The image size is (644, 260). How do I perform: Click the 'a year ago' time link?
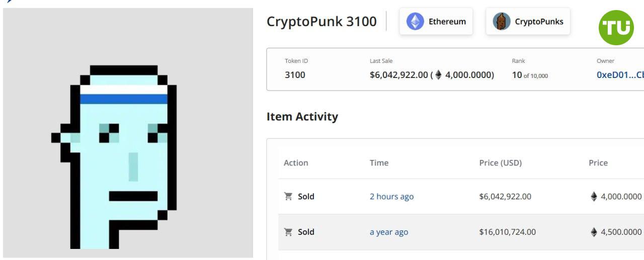tap(389, 232)
